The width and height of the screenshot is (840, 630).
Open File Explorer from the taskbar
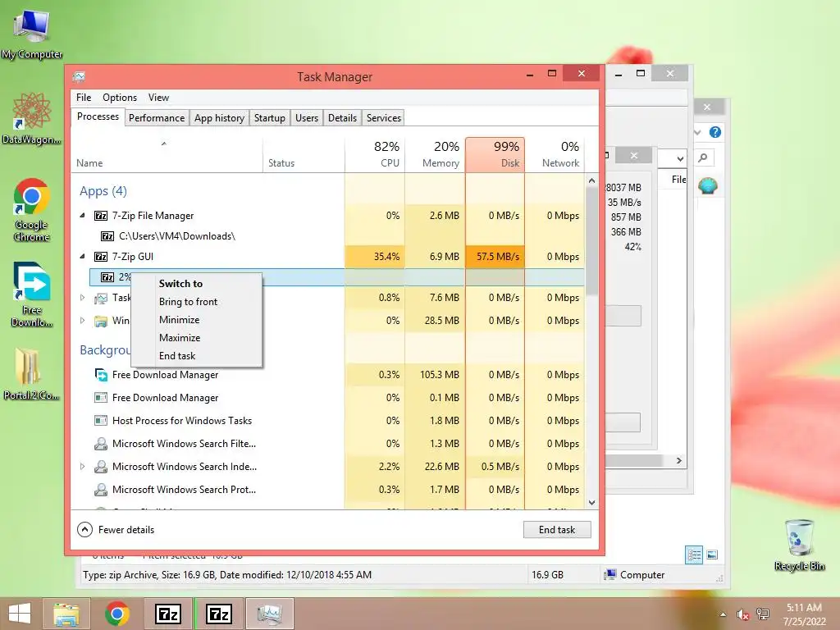click(x=67, y=614)
